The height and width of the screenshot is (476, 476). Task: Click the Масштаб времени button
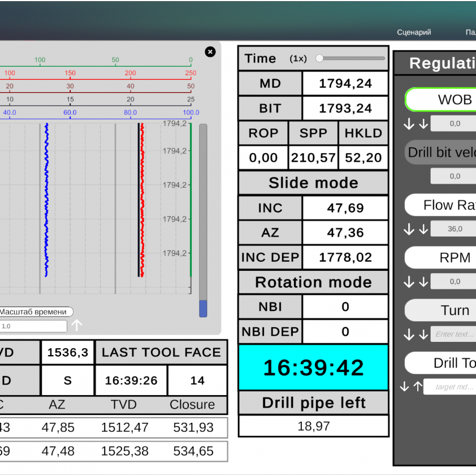click(35, 312)
